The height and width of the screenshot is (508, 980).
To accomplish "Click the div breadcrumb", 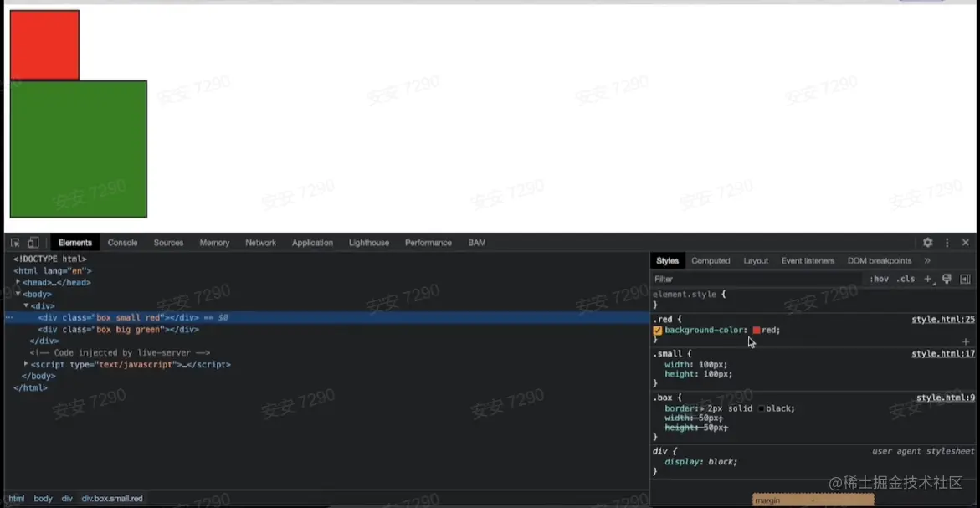I will tap(67, 499).
